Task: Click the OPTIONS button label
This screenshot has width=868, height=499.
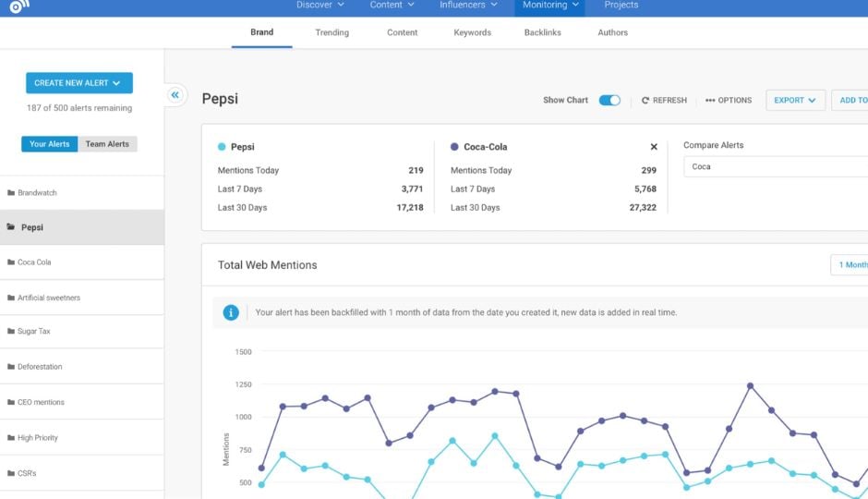Action: tap(735, 100)
